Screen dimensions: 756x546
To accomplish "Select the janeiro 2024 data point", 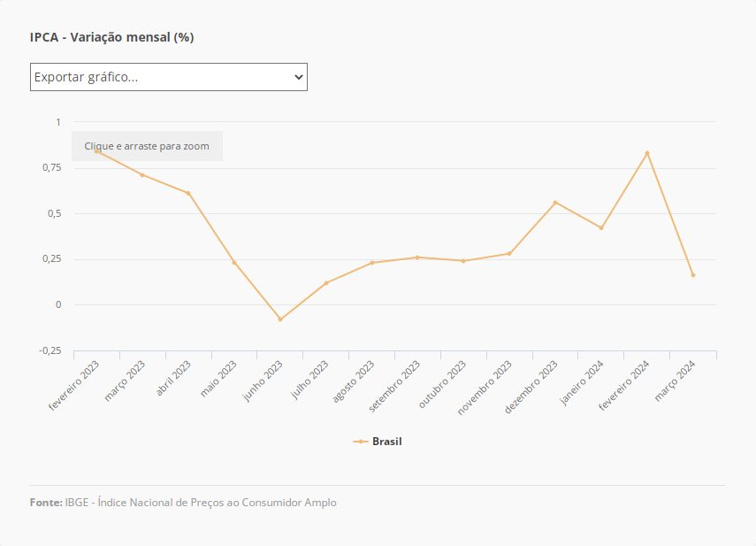I will (601, 228).
